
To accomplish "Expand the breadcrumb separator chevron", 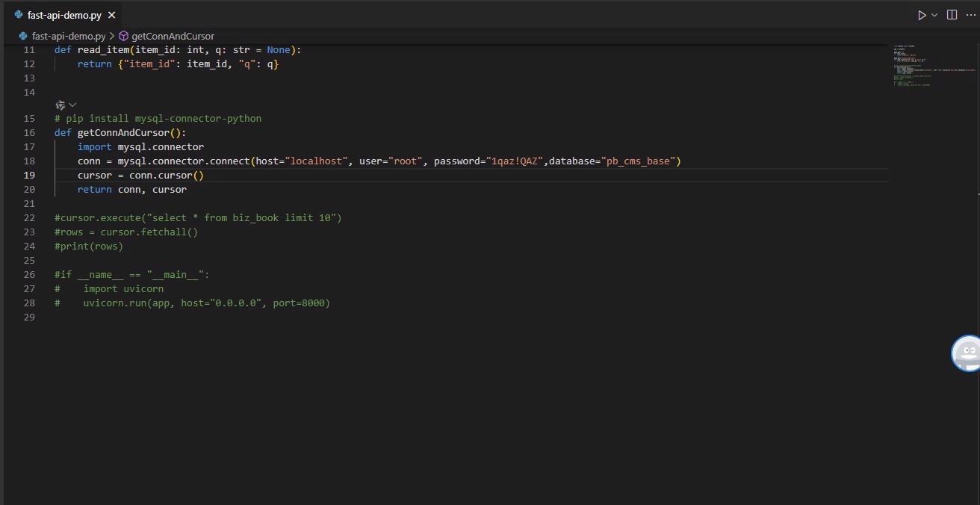I will tap(112, 36).
